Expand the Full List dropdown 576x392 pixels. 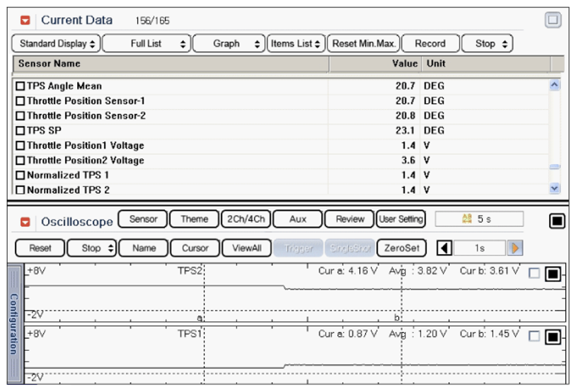click(x=146, y=44)
